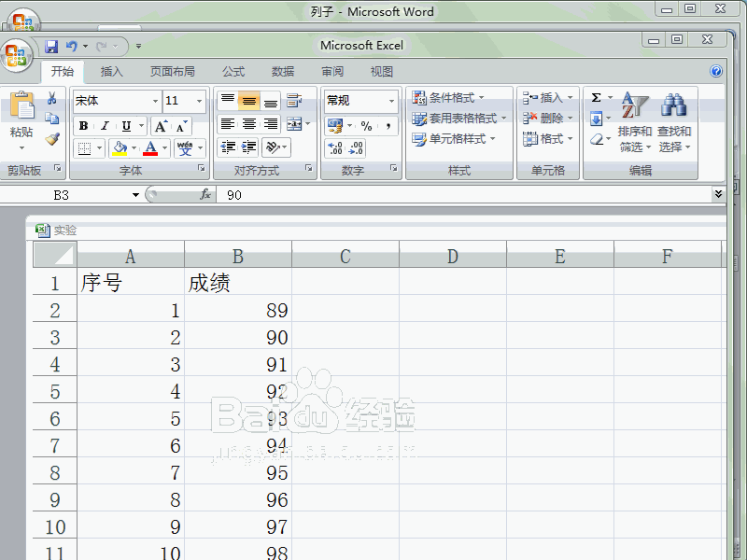Increase decimal places
This screenshot has height=560, width=747.
click(x=335, y=148)
